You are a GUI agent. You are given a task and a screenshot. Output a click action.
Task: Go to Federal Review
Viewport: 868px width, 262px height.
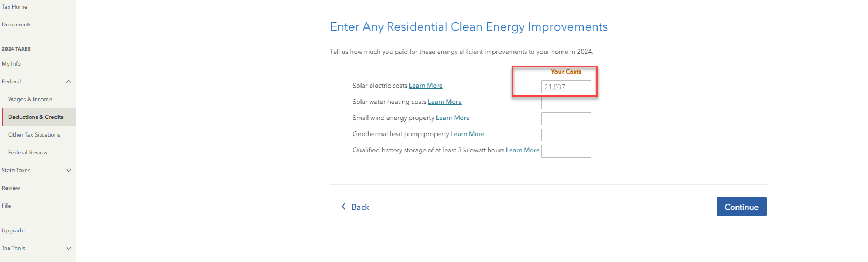click(x=28, y=153)
